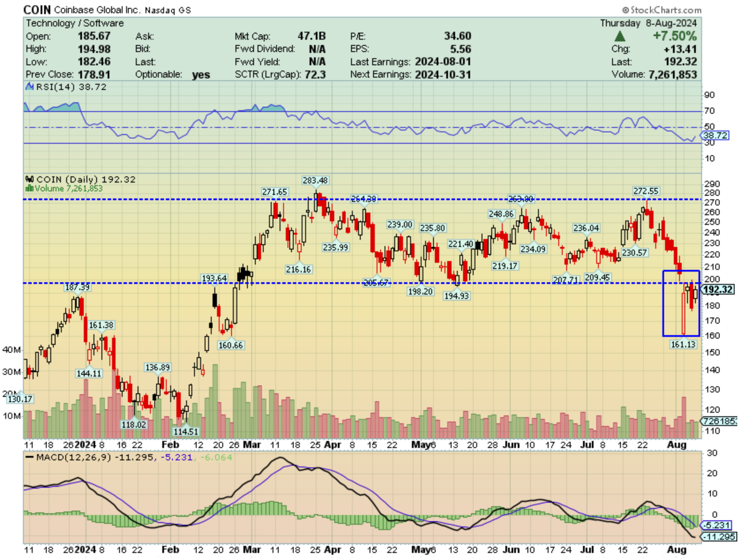Click the 283.48 peak price label

coord(315,180)
